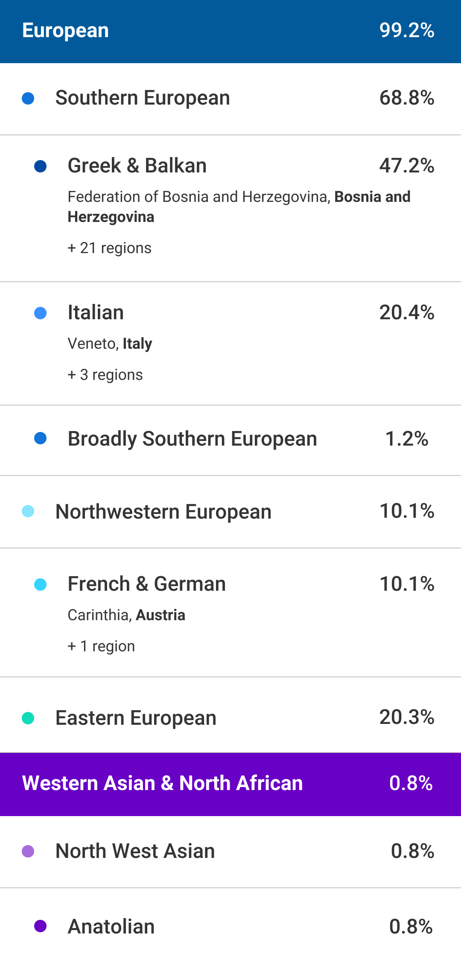This screenshot has height=980, width=461.
Task: Select the Anatolian purple dot
Action: (41, 926)
